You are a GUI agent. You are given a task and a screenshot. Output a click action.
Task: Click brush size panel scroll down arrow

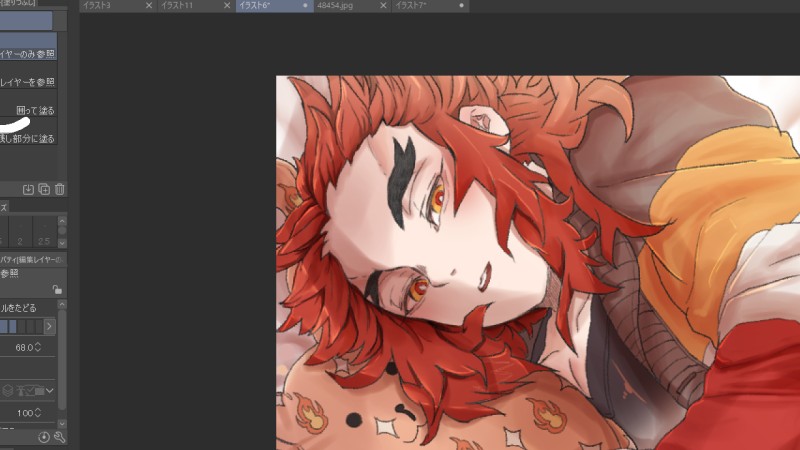[62, 243]
